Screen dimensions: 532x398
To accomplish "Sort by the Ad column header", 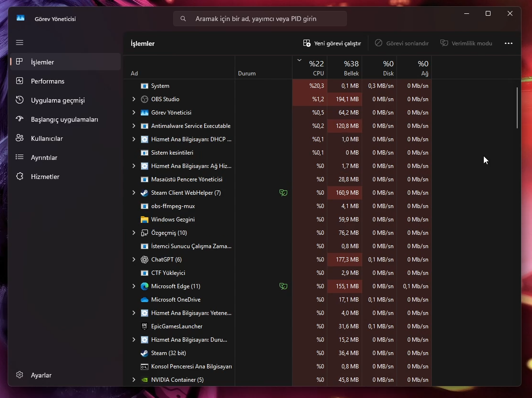I will [179, 67].
